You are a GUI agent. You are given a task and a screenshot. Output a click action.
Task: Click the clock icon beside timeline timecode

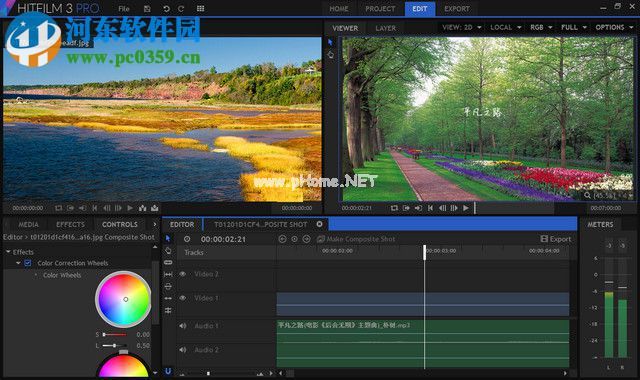[x=187, y=239]
